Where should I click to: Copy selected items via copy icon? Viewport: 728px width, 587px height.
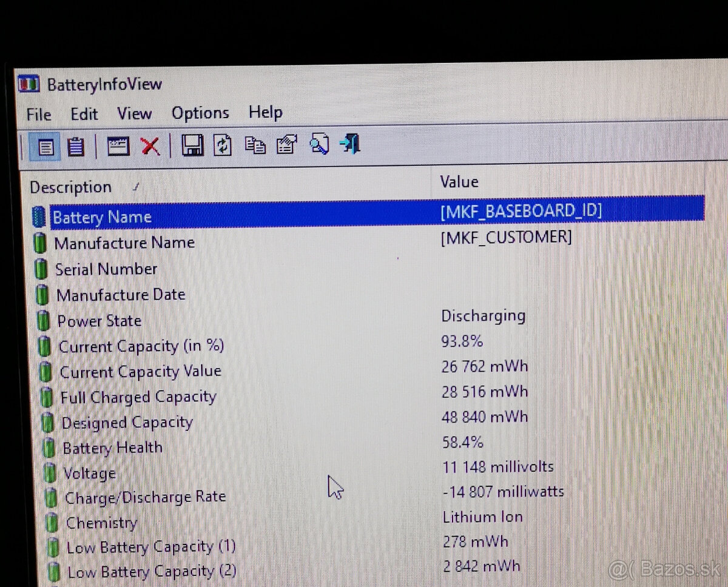point(255,146)
